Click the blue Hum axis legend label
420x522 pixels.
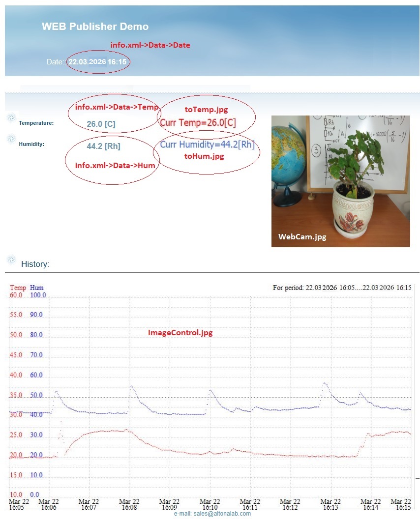point(37,288)
